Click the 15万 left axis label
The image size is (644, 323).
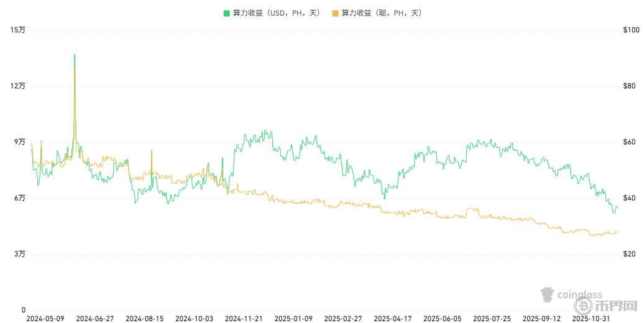coord(18,30)
